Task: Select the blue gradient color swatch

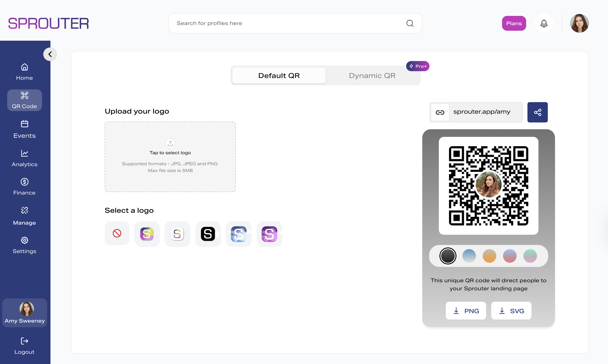Action: click(x=469, y=256)
